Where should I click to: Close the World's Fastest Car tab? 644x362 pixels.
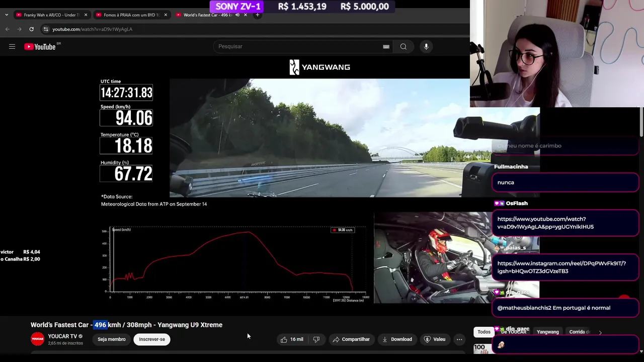click(246, 15)
